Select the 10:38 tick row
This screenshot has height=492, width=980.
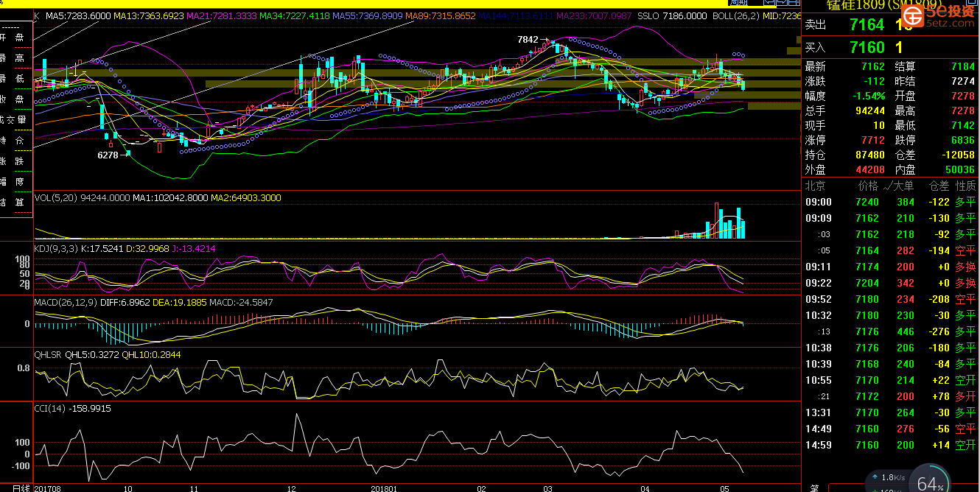[890, 348]
